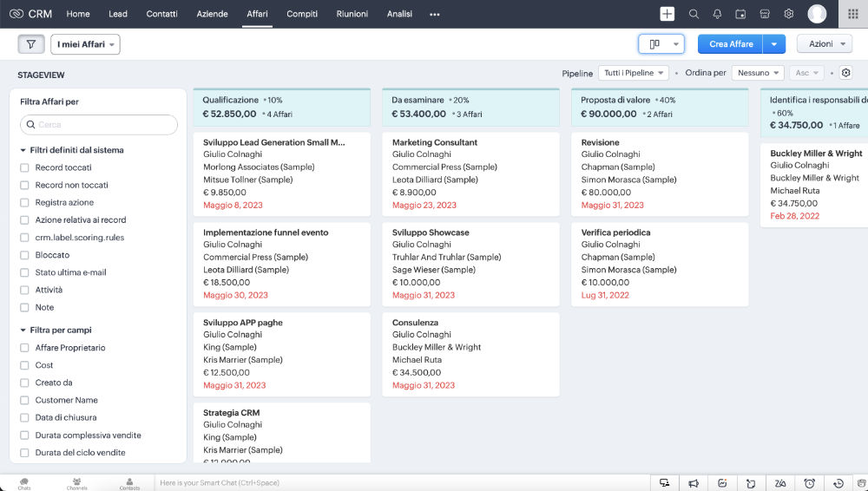Switch to the Lead tab
The width and height of the screenshot is (868, 491).
coord(118,14)
